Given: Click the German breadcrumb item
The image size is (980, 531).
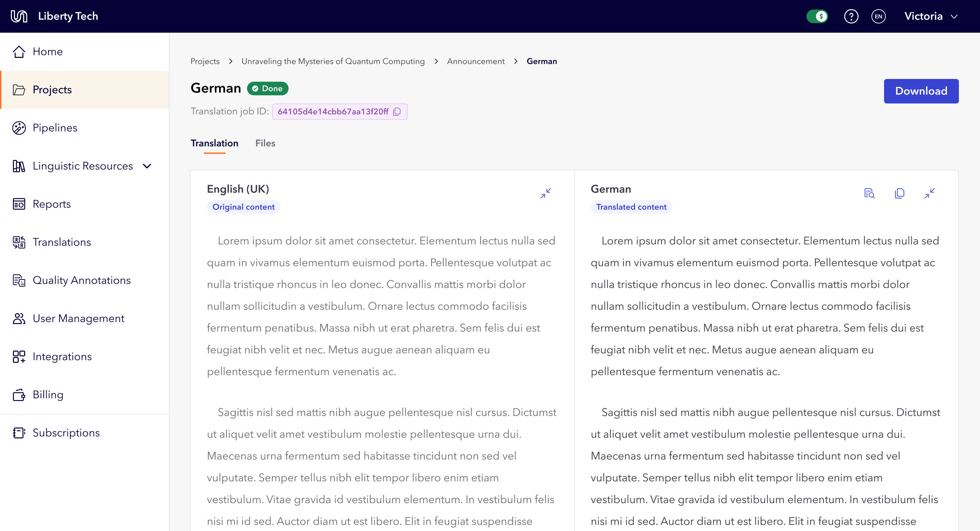Looking at the screenshot, I should [x=542, y=61].
